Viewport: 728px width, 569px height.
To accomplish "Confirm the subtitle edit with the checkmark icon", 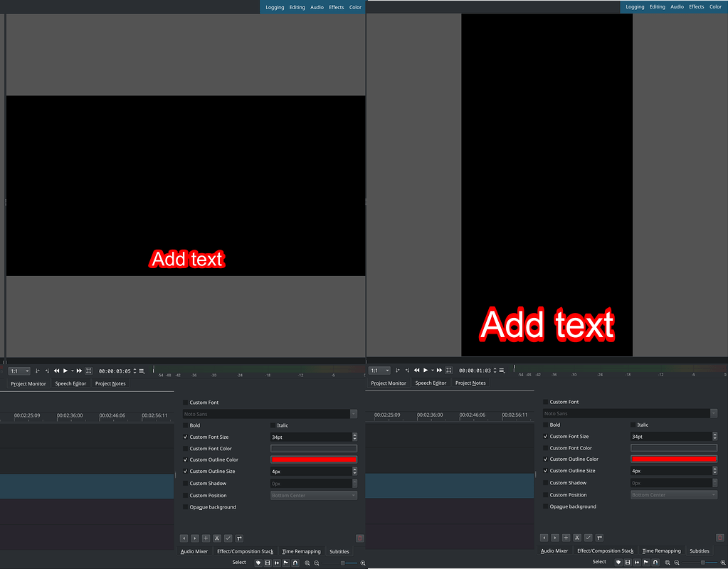I will [228, 538].
